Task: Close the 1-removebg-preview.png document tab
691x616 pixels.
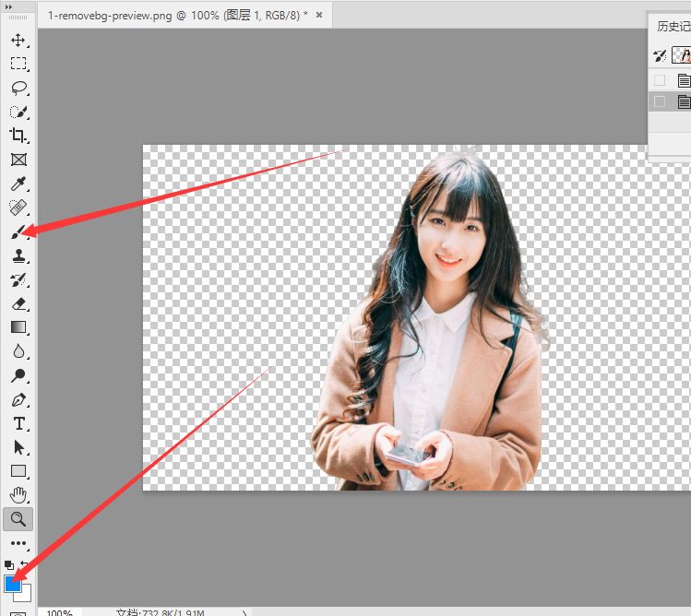Action: pyautogui.click(x=319, y=16)
